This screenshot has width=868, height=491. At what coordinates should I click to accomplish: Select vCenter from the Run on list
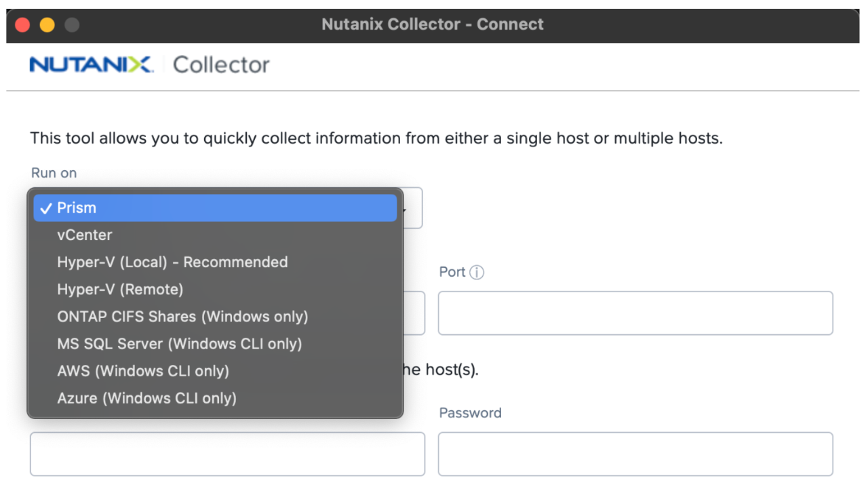(85, 235)
